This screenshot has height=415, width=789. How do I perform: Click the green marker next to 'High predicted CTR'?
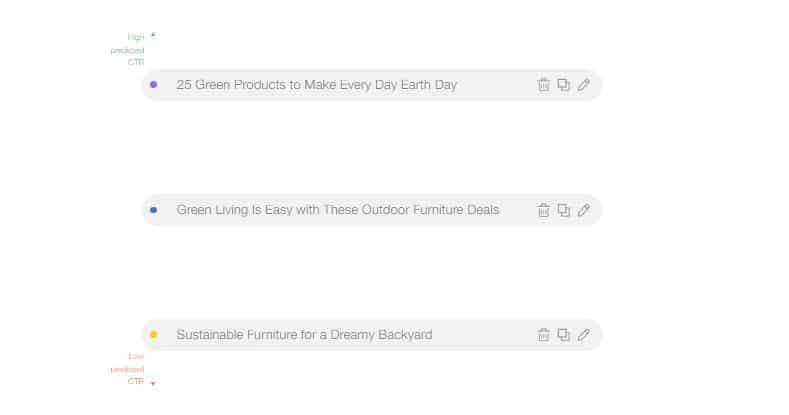(153, 35)
